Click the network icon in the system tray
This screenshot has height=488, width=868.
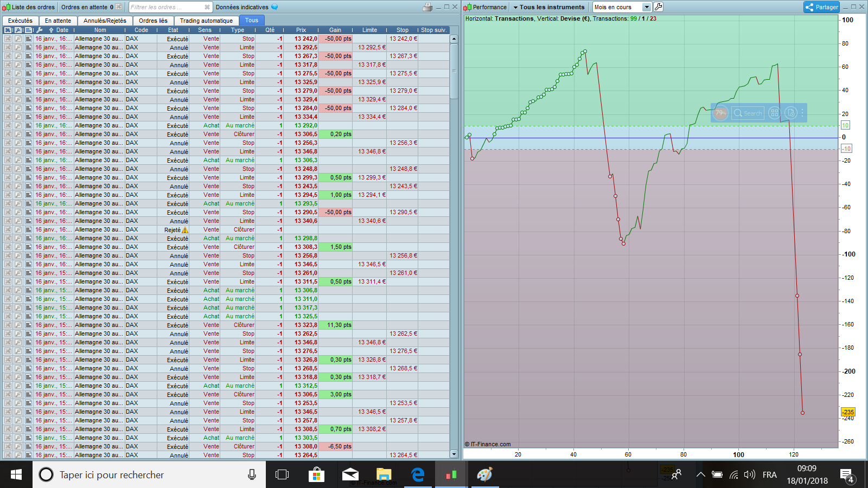pos(733,474)
